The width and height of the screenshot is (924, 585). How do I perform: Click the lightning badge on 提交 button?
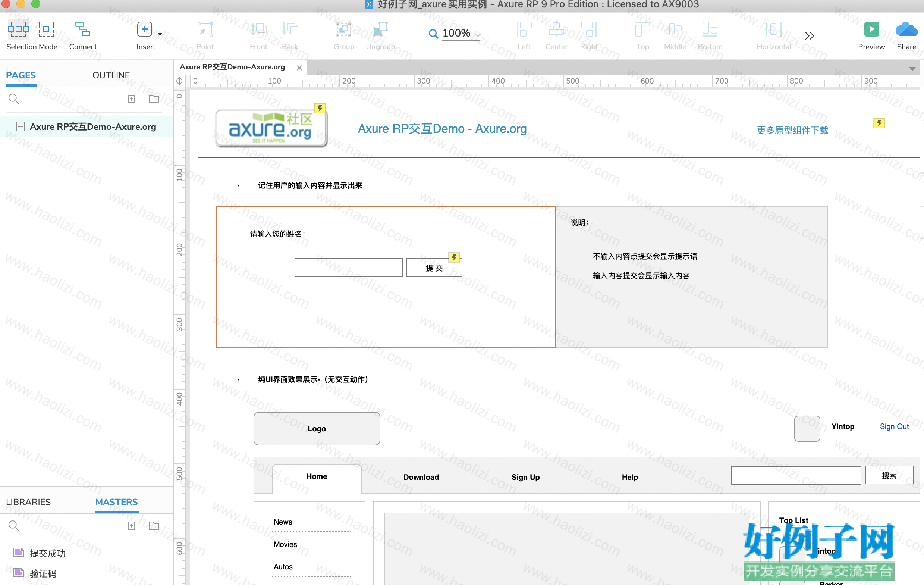[454, 257]
